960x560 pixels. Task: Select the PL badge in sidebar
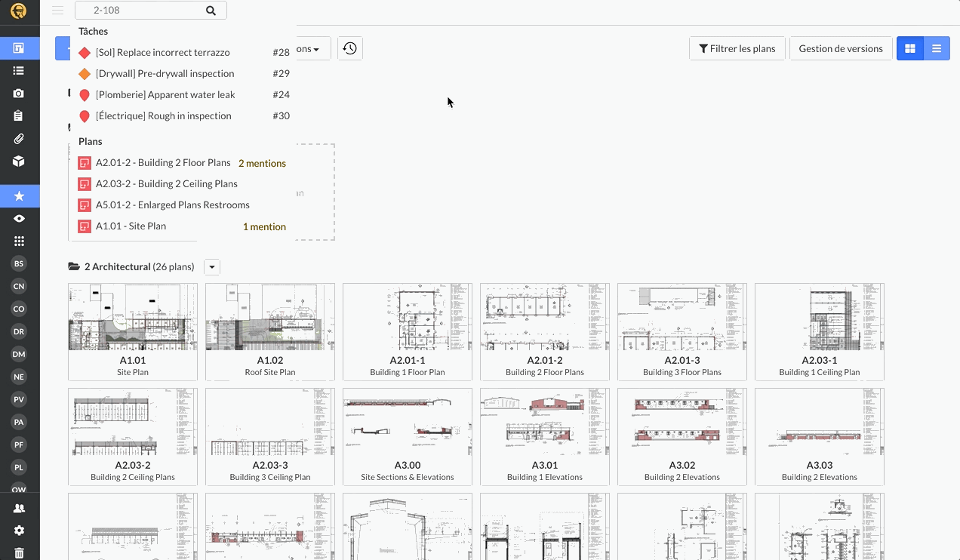(x=19, y=467)
